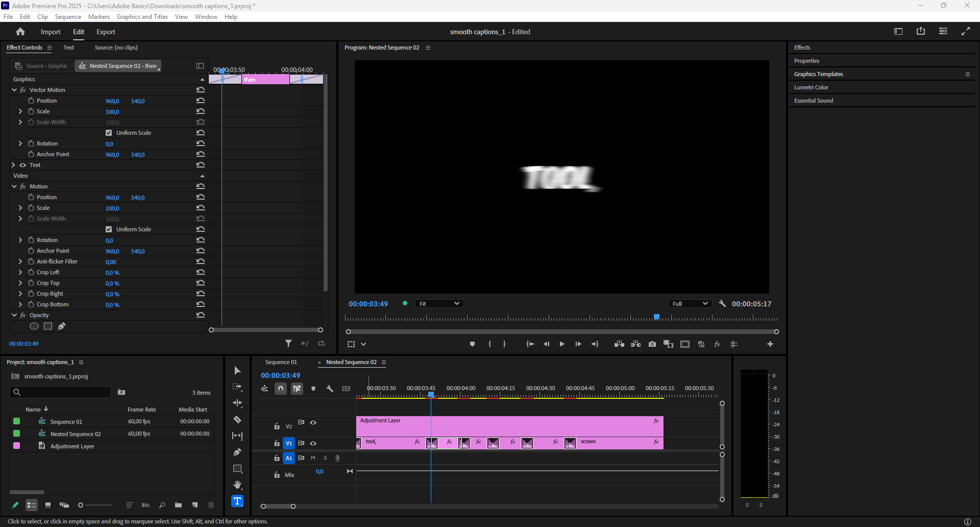
Task: Create ellipse mask under Opacity
Action: coord(34,326)
